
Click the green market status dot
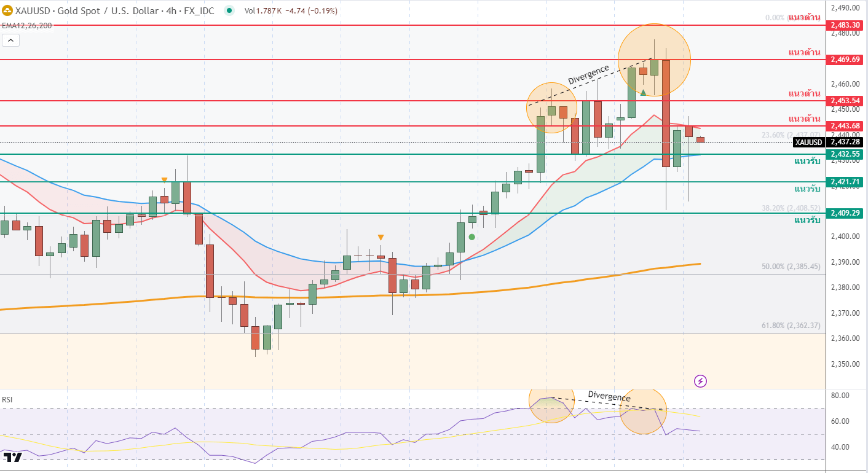click(x=229, y=11)
